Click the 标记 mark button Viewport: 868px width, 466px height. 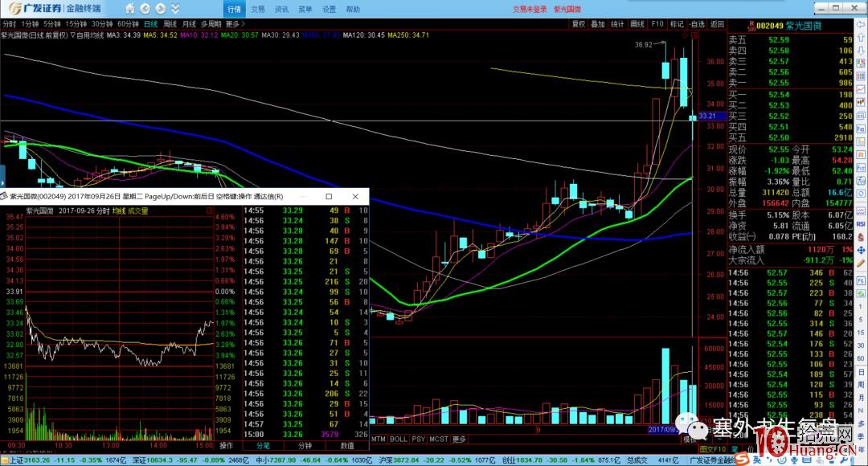click(677, 24)
